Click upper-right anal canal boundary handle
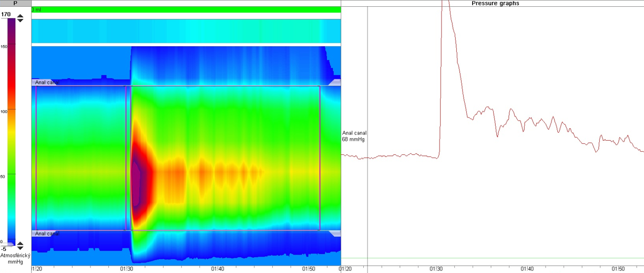This screenshot has width=644, height=273. tap(334, 82)
